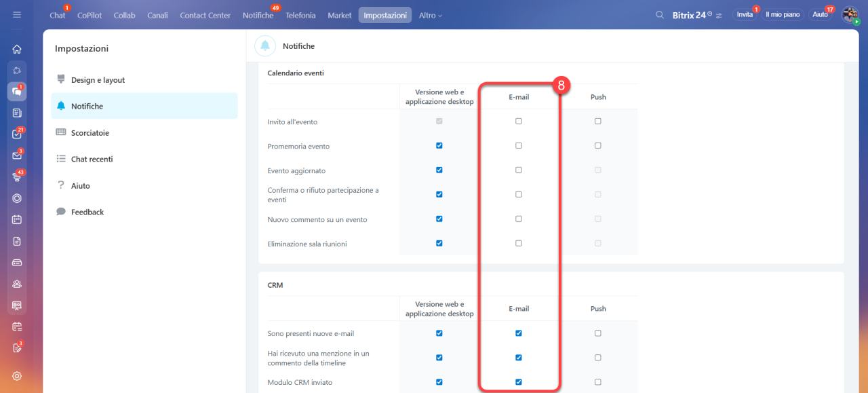
Task: Click Il mio piano button
Action: pyautogui.click(x=783, y=14)
